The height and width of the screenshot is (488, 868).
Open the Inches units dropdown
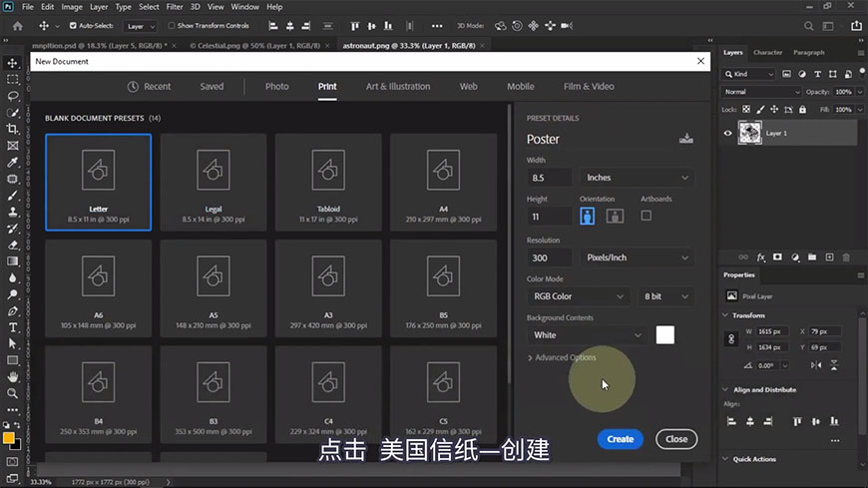638,178
